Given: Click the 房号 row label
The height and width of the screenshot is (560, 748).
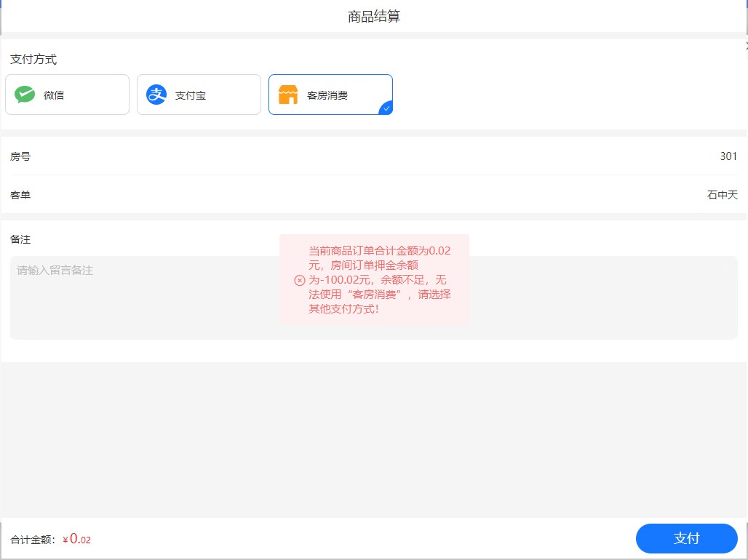Looking at the screenshot, I should click(20, 156).
